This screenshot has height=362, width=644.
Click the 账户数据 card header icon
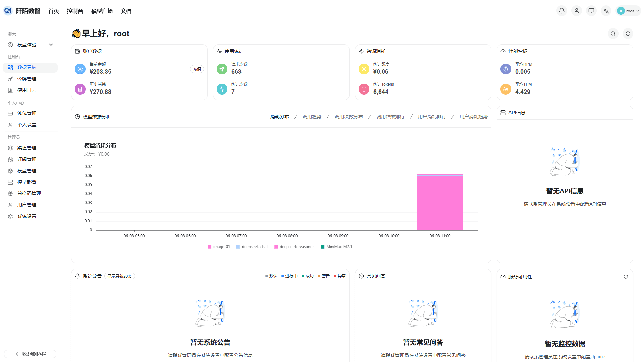coord(77,51)
